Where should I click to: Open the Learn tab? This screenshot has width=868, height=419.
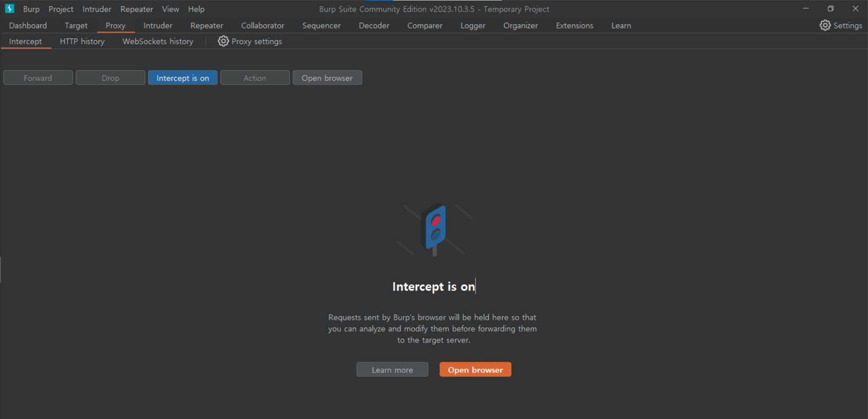click(621, 25)
